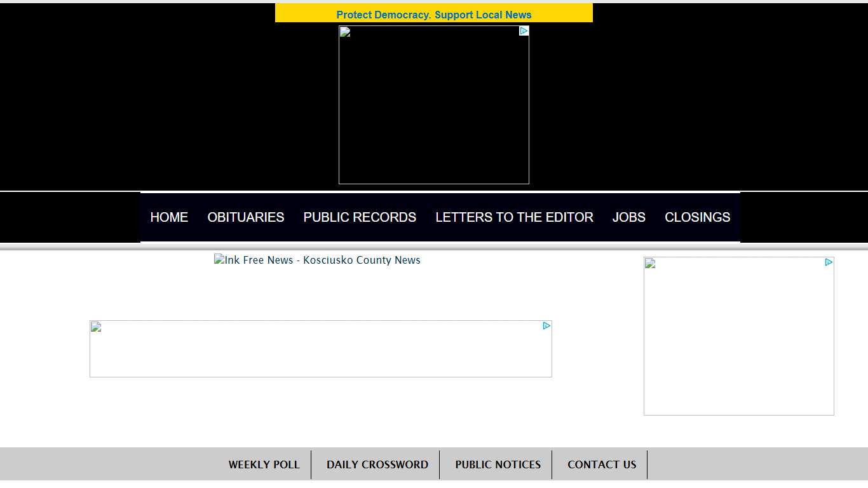Click the broken image icon in the wide middle ad

click(x=96, y=327)
